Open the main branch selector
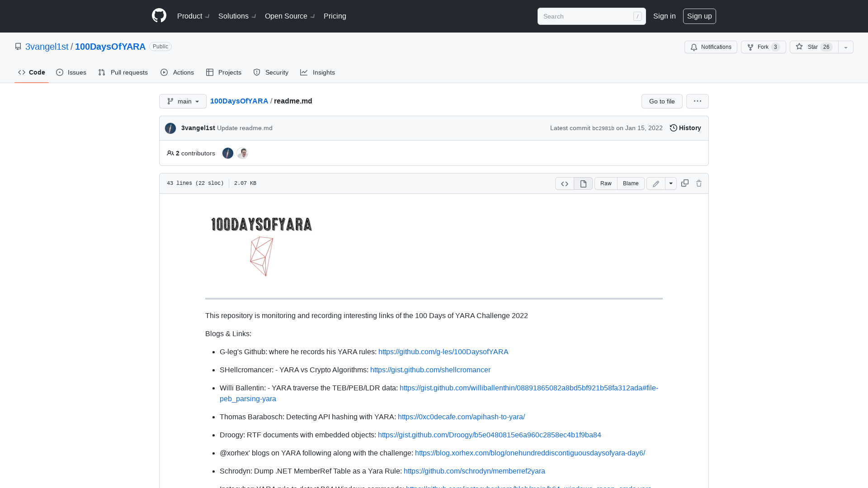The image size is (868, 488). 183,101
